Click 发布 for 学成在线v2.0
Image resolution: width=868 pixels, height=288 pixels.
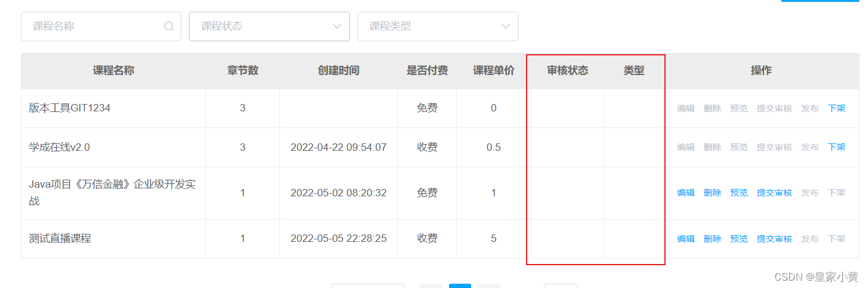tap(810, 147)
